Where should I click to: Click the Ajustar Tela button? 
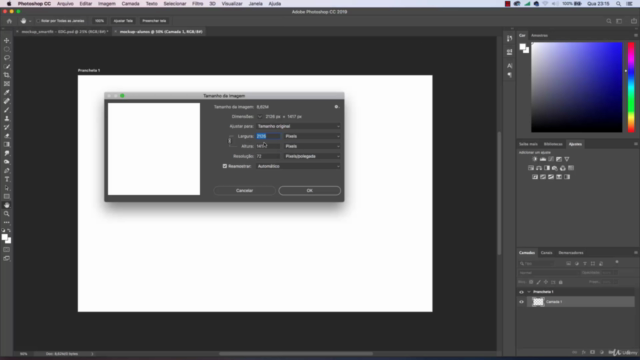[x=123, y=21]
